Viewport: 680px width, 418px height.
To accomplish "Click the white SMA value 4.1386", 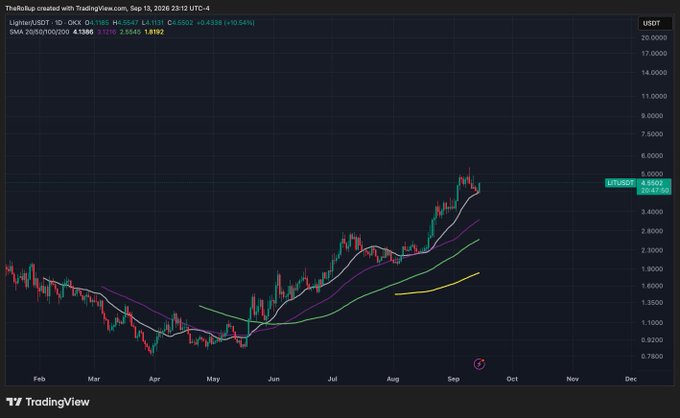I will 83,32.
